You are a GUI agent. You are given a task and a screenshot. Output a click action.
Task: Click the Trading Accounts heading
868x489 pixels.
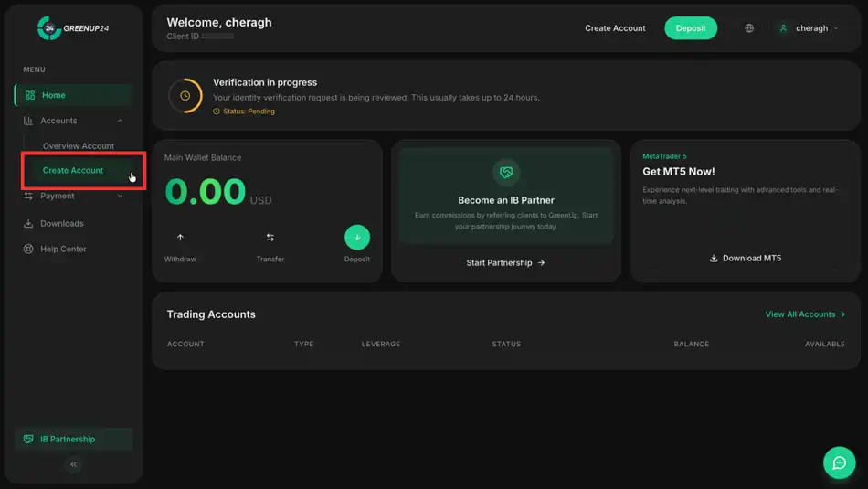211,314
